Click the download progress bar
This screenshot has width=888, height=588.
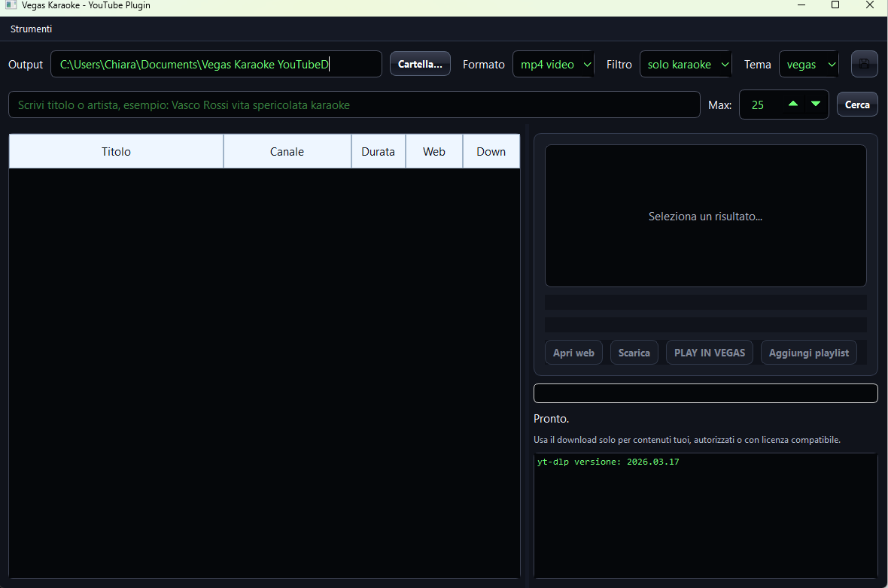click(706, 393)
